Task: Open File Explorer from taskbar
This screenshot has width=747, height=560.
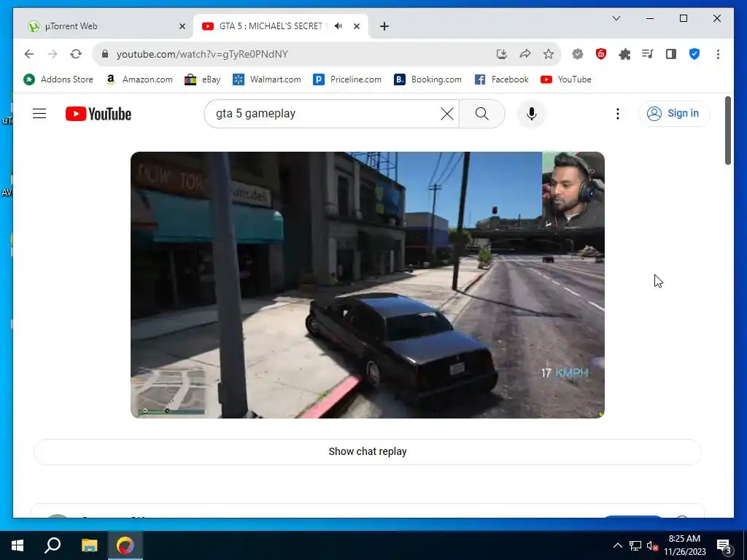Action: click(x=89, y=545)
